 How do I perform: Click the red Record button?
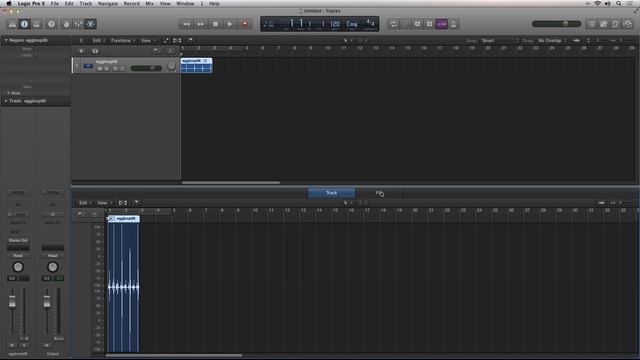point(244,24)
